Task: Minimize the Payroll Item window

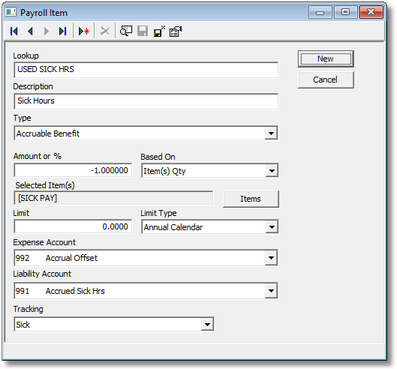Action: 320,12
